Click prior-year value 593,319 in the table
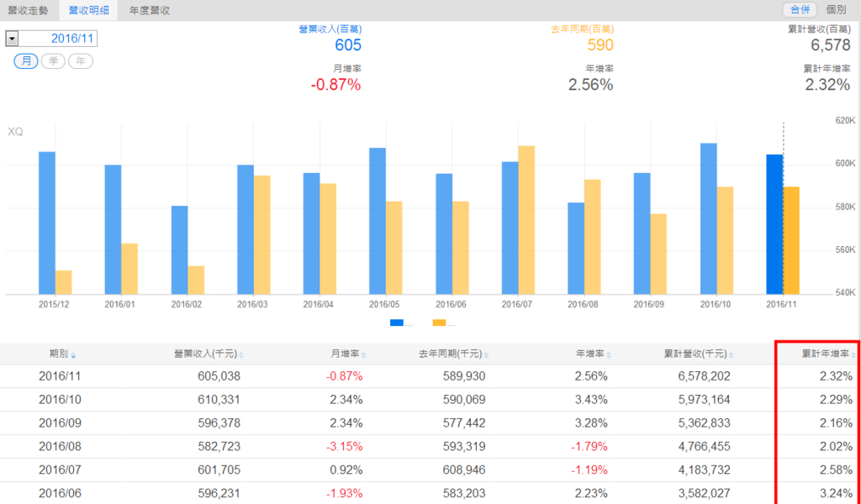Screen dimensions: 861x504 pyautogui.click(x=464, y=446)
